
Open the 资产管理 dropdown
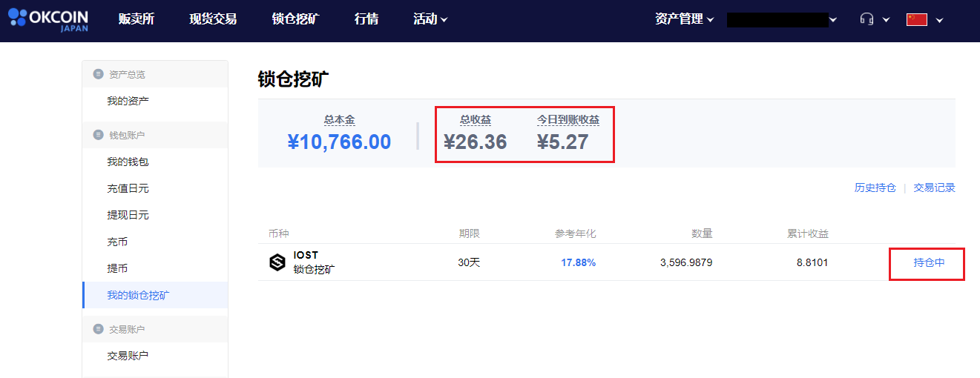tap(684, 19)
